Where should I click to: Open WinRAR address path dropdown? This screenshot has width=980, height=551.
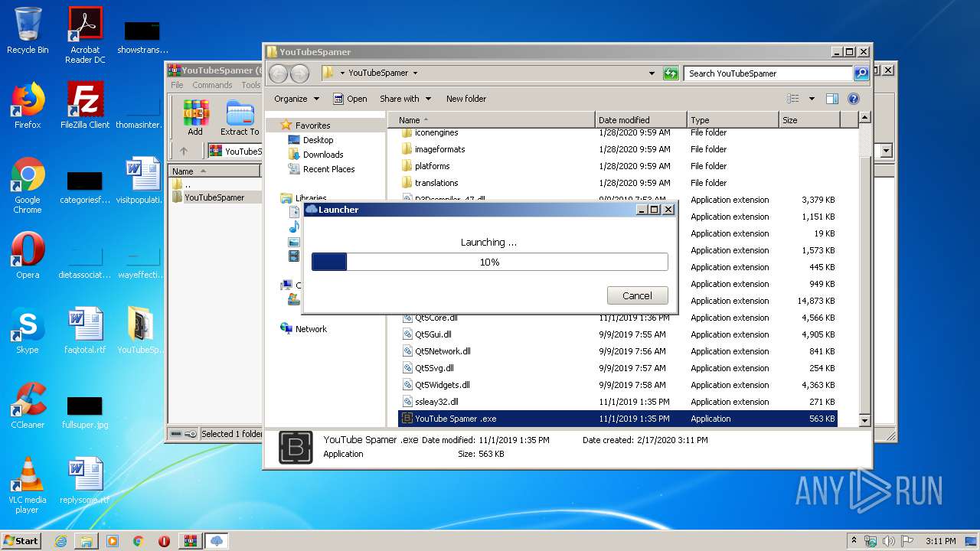point(887,151)
